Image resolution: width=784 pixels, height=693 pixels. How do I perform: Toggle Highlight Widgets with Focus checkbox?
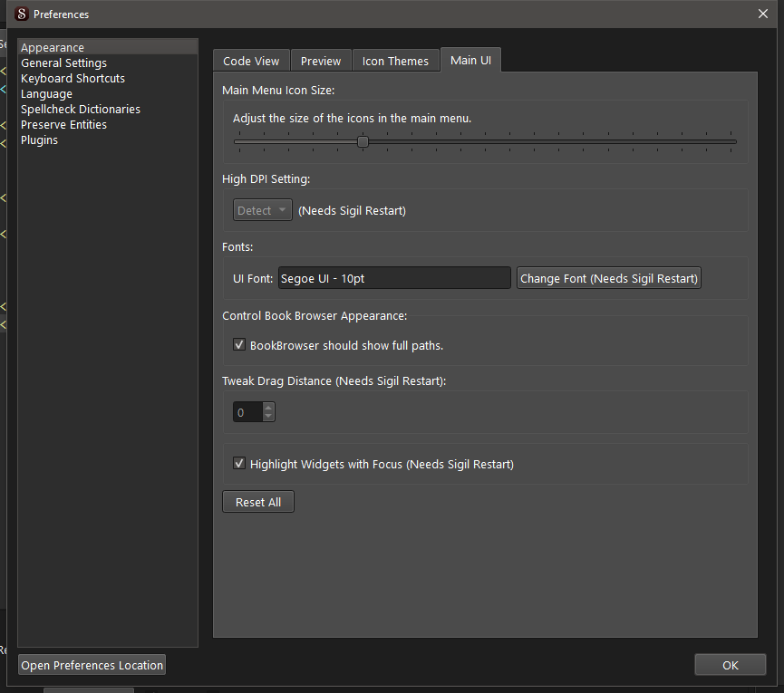coord(239,464)
